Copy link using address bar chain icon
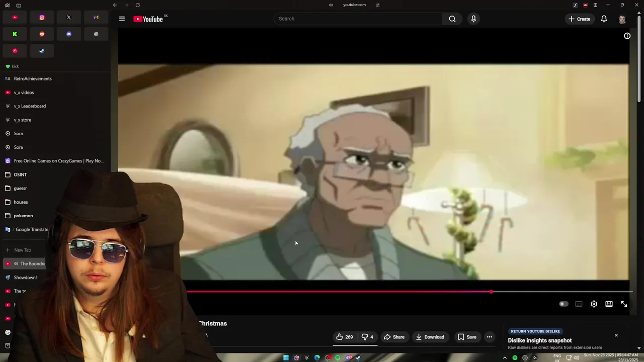This screenshot has width=644, height=362. pyautogui.click(x=331, y=5)
